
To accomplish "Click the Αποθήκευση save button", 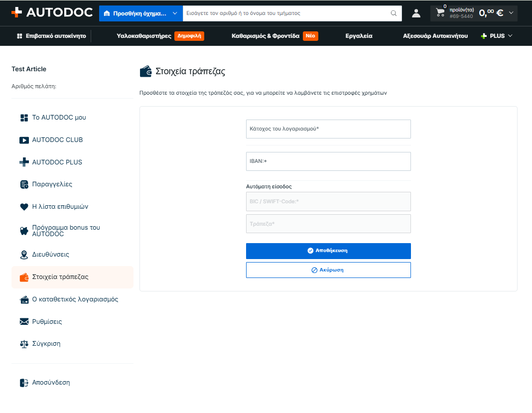I will 328,251.
